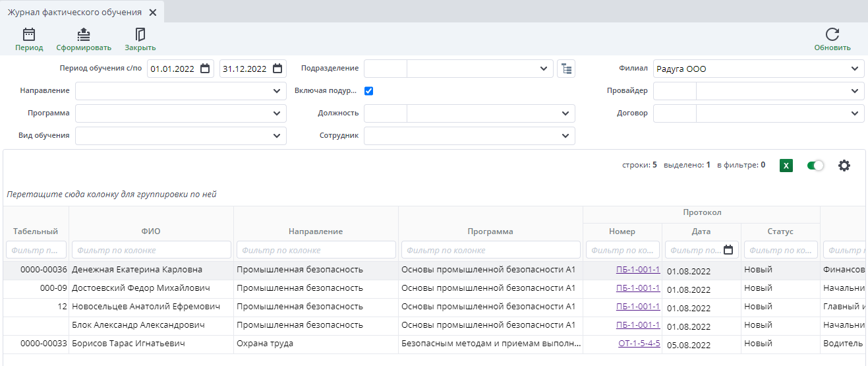The height and width of the screenshot is (366, 868).
Task: Open calendar for start date 01.01.2022
Action: 205,69
